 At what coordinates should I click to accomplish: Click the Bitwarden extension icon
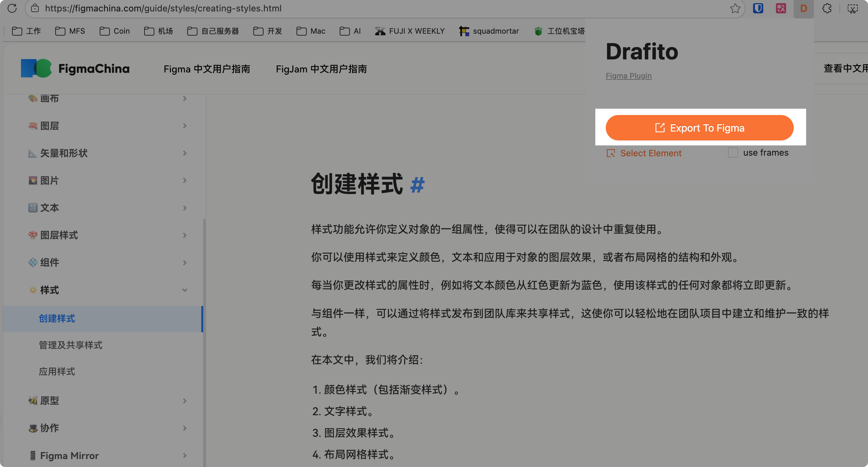tap(758, 8)
